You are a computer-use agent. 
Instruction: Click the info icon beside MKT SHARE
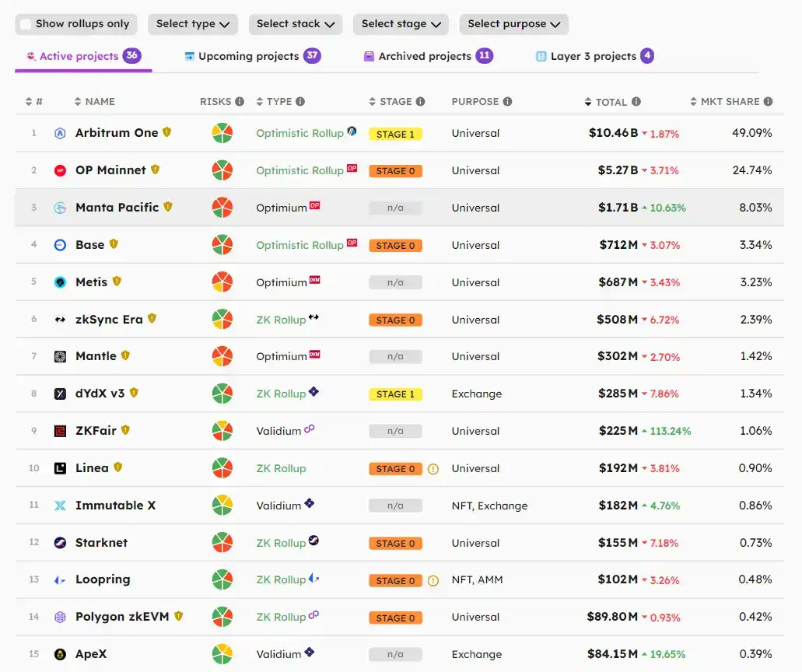[768, 102]
